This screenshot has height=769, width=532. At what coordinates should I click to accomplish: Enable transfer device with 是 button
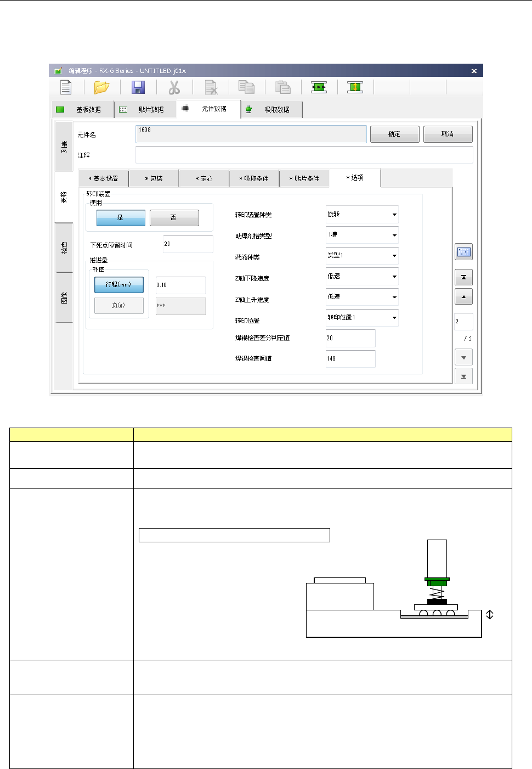tap(121, 218)
